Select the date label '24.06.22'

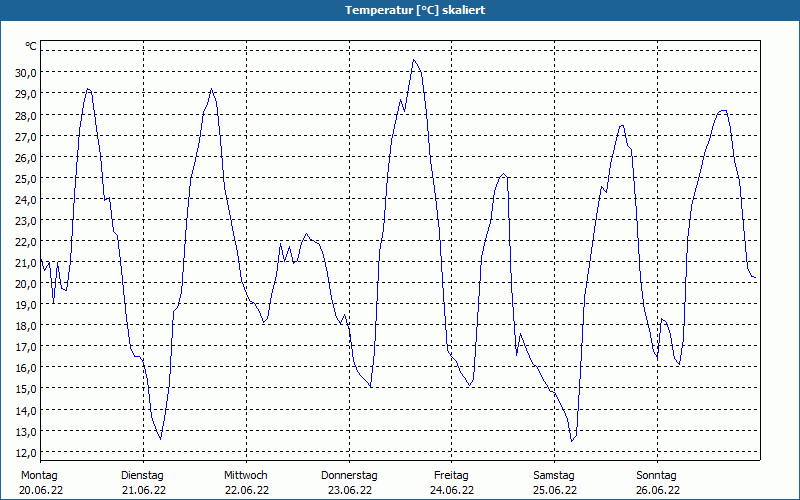(x=452, y=490)
